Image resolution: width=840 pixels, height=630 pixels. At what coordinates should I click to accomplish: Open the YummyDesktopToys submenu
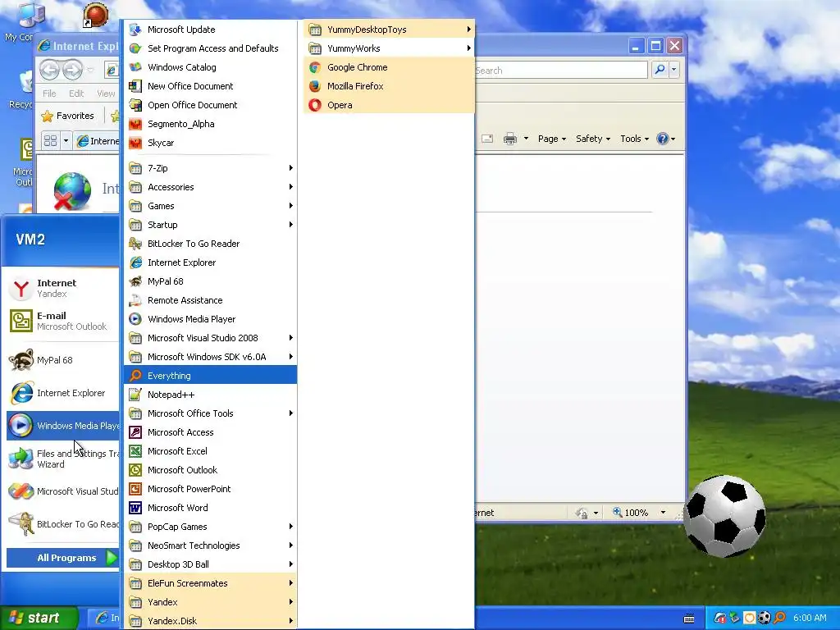[389, 30]
